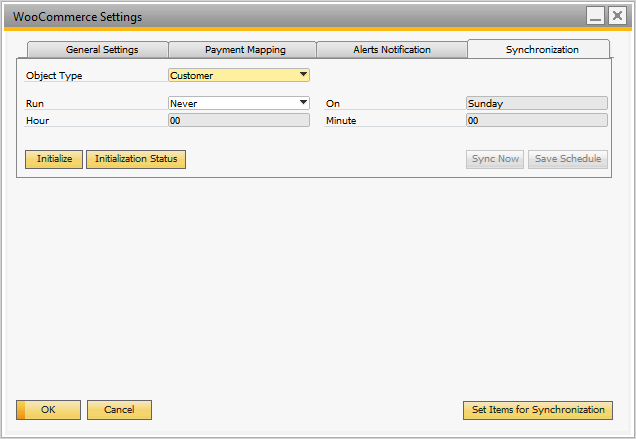
Task: Click the Minute input field
Action: (536, 120)
